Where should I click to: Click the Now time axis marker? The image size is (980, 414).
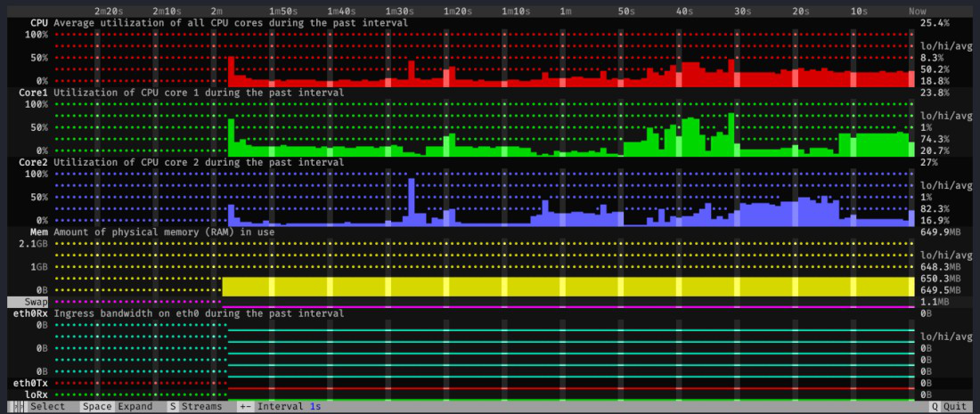(918, 12)
